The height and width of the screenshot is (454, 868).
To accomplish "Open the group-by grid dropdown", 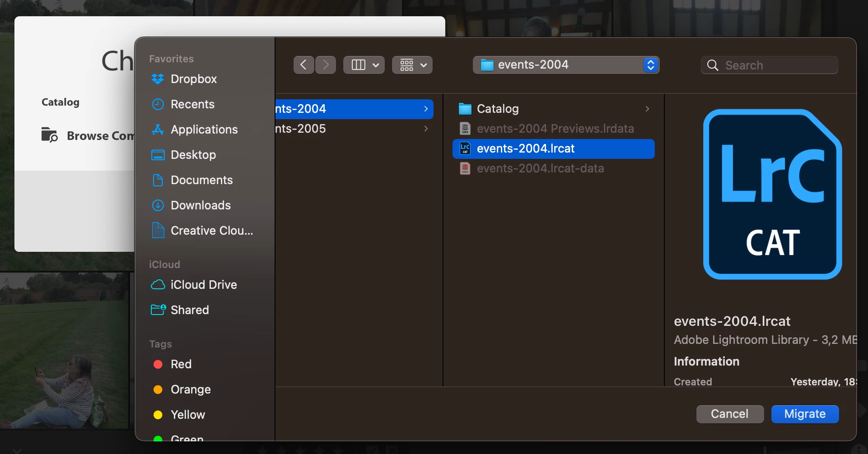I will 412,65.
